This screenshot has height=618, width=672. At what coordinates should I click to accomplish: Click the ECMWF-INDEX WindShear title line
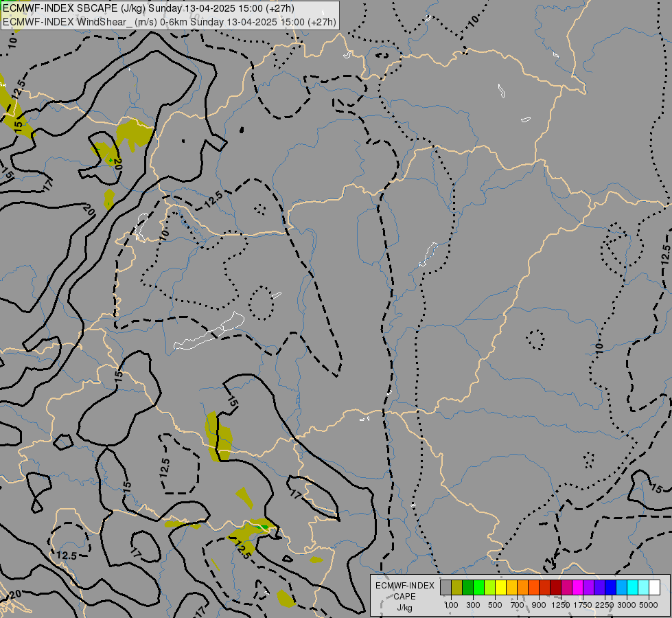pyautogui.click(x=170, y=22)
